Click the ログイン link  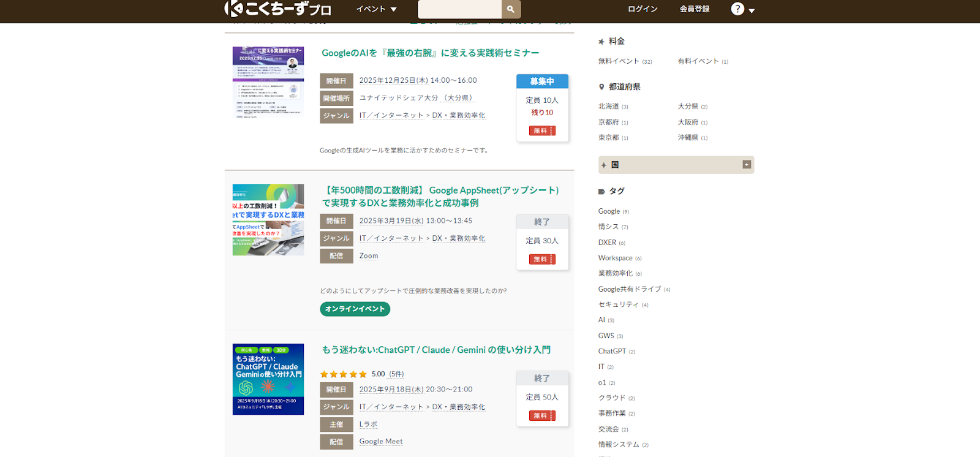[643, 9]
